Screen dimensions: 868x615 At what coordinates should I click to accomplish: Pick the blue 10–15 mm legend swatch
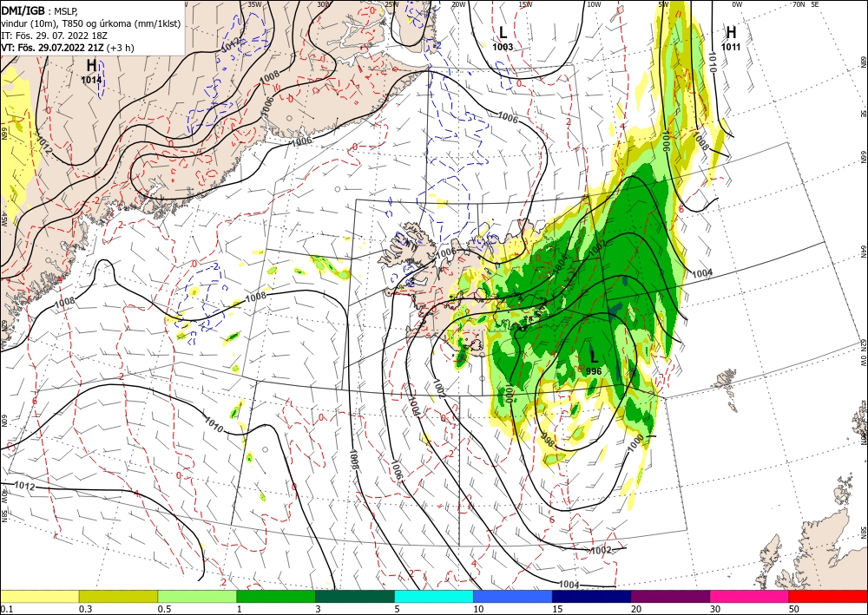513,596
